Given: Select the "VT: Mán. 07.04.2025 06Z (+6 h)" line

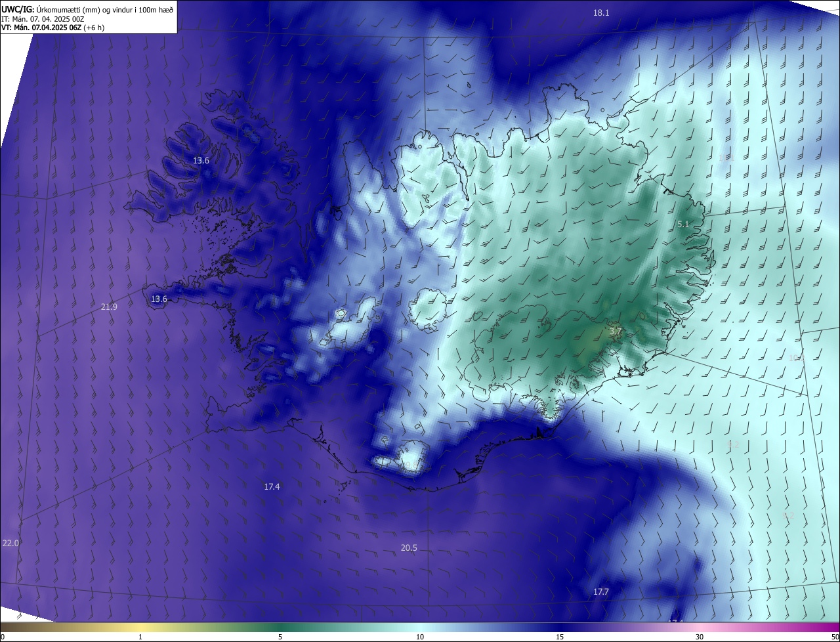Looking at the screenshot, I should coord(52,28).
